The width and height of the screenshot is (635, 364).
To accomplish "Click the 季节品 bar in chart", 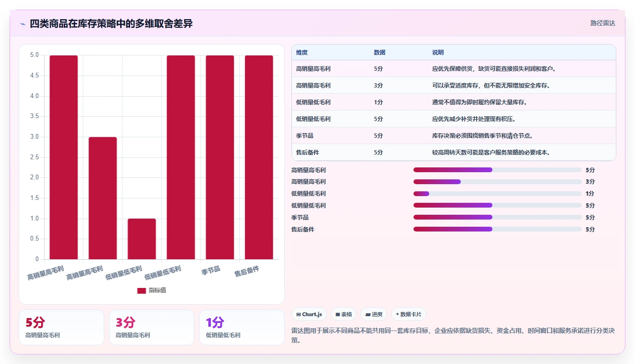I will [220, 157].
